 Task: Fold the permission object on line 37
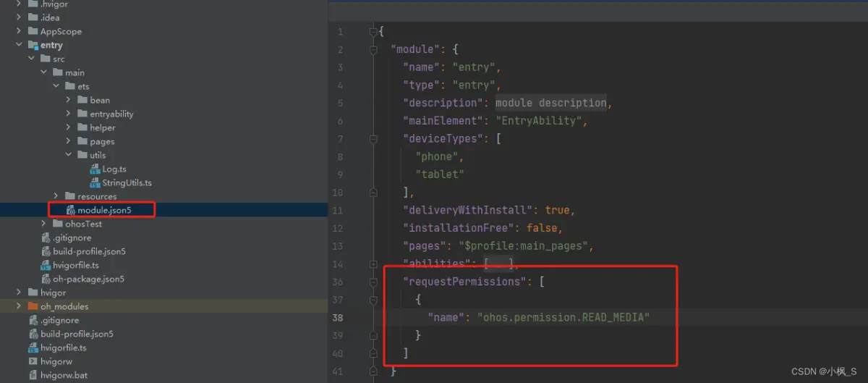tap(373, 300)
